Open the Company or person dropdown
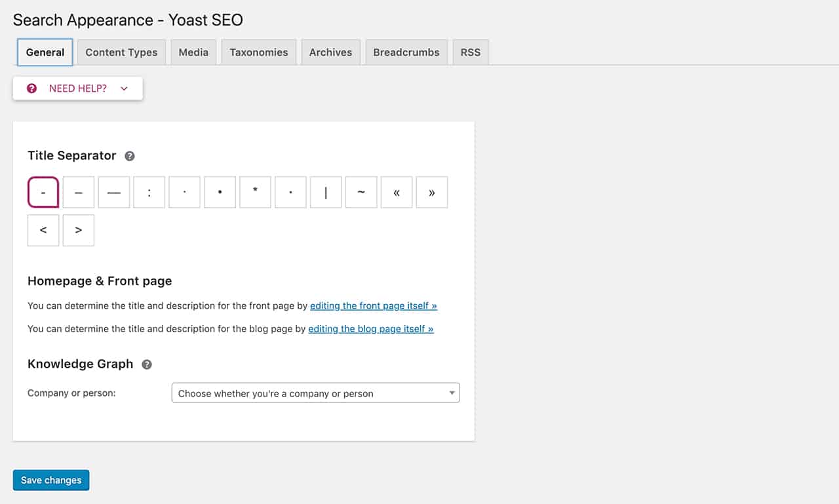The width and height of the screenshot is (839, 504). [315, 393]
